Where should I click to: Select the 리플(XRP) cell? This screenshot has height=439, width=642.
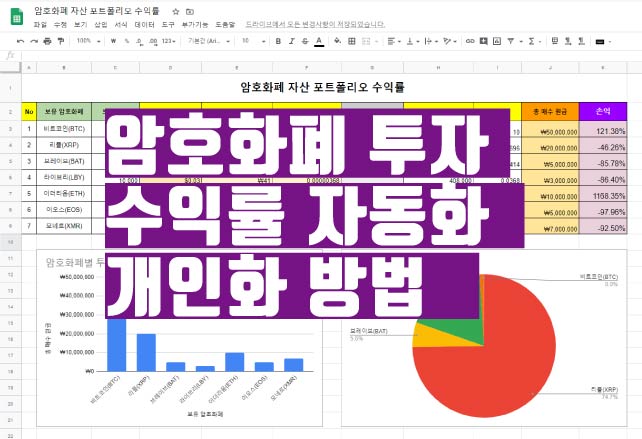(x=64, y=145)
